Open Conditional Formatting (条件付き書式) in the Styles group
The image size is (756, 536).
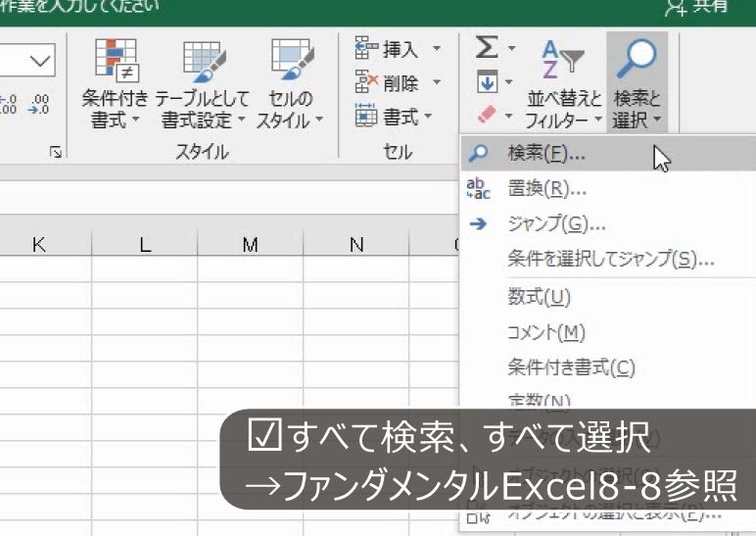pyautogui.click(x=115, y=83)
